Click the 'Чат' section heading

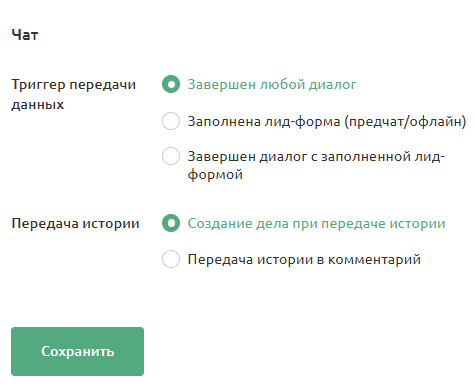click(25, 35)
